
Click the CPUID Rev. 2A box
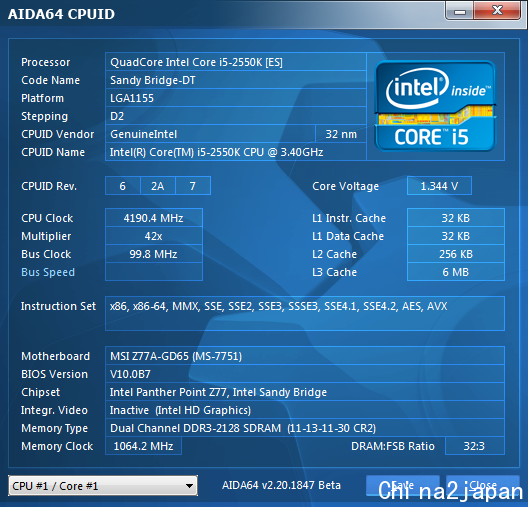tap(158, 186)
